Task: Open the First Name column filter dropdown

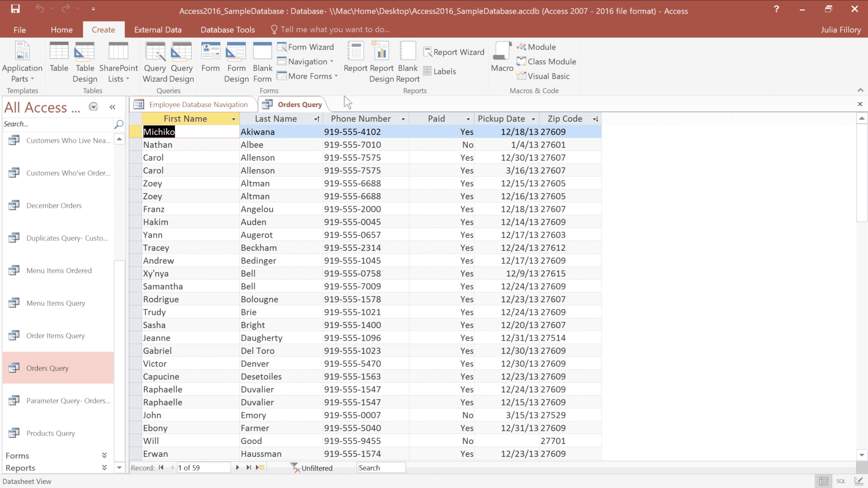Action: pos(233,119)
